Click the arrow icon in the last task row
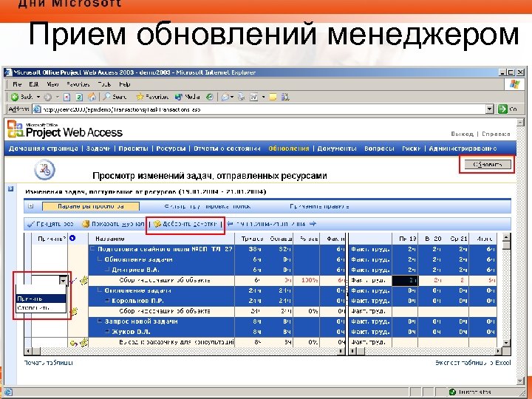 73,343
